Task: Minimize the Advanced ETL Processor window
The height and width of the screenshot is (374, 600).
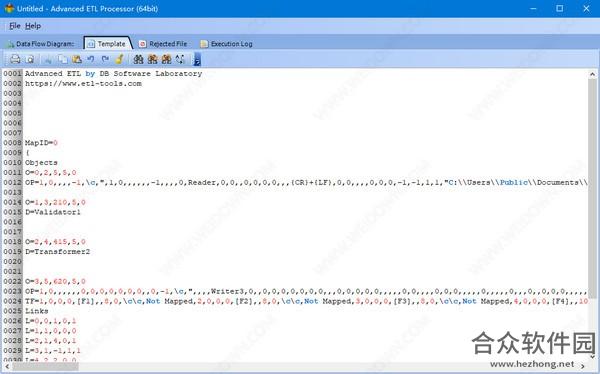Action: pyautogui.click(x=533, y=8)
